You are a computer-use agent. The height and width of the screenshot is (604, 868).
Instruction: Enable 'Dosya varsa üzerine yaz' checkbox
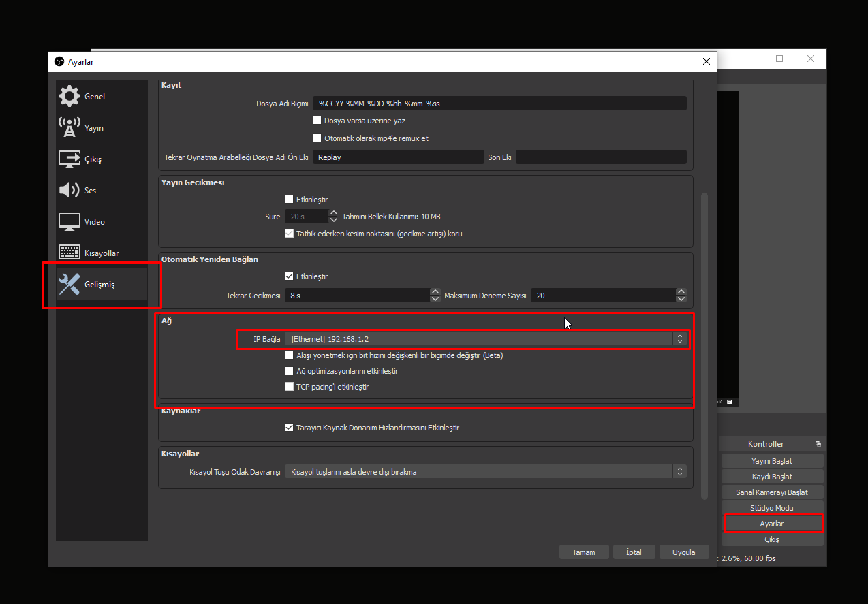317,121
